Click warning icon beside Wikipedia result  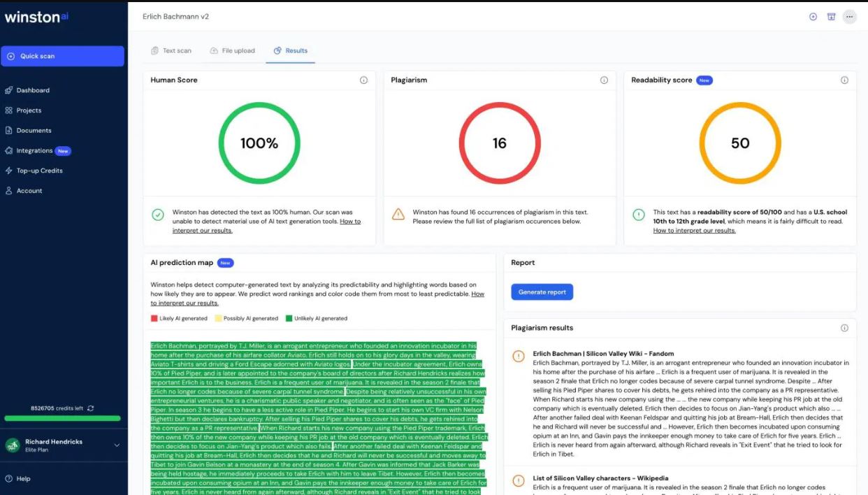pyautogui.click(x=519, y=480)
